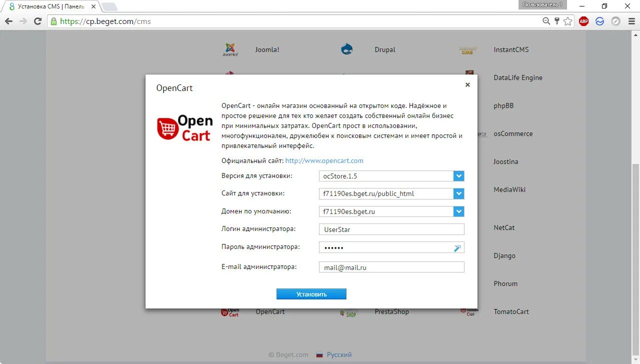The width and height of the screenshot is (640, 364).
Task: Open the osCommerce entry
Action: tap(513, 133)
